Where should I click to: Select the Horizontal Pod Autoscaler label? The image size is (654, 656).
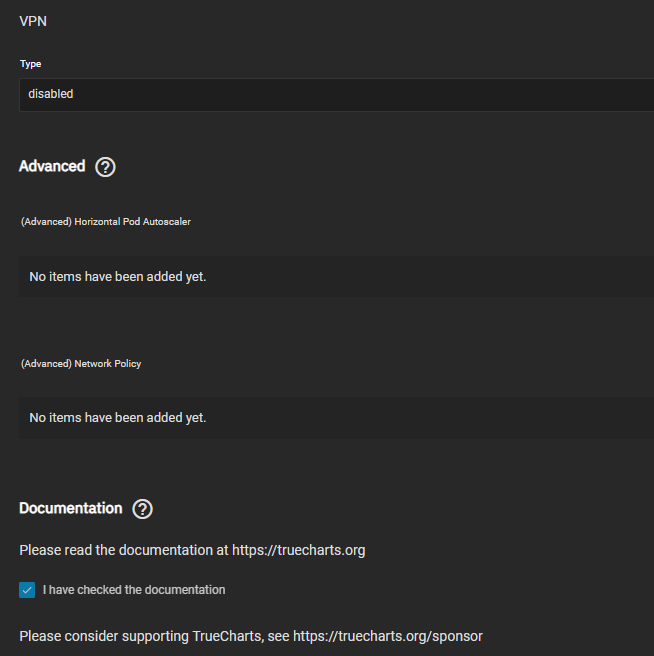click(106, 222)
